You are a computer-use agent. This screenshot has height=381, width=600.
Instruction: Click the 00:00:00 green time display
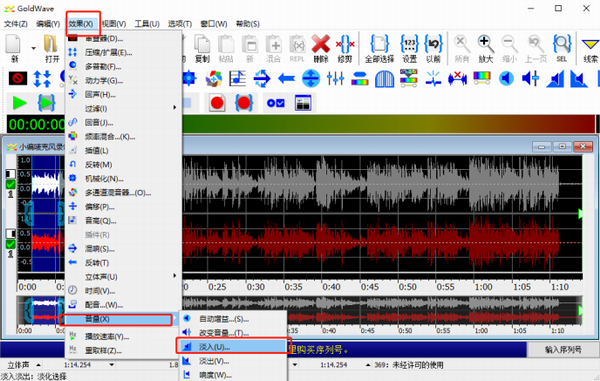click(x=36, y=125)
